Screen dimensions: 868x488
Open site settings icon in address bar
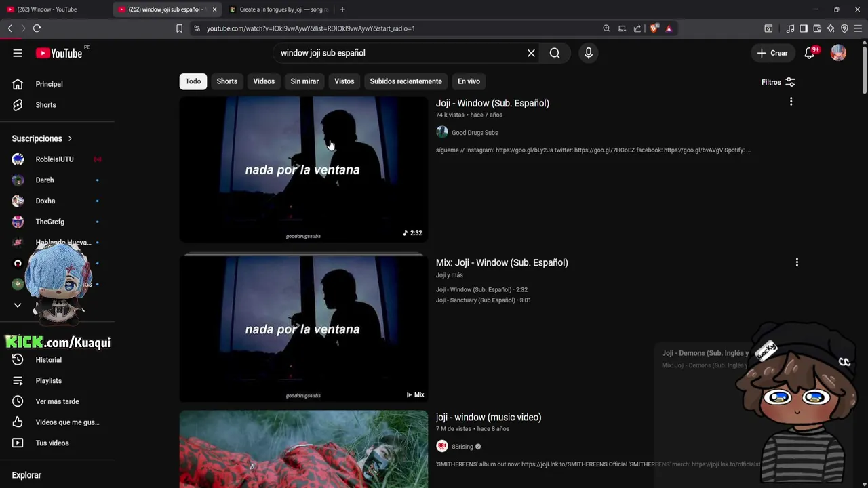coord(197,28)
